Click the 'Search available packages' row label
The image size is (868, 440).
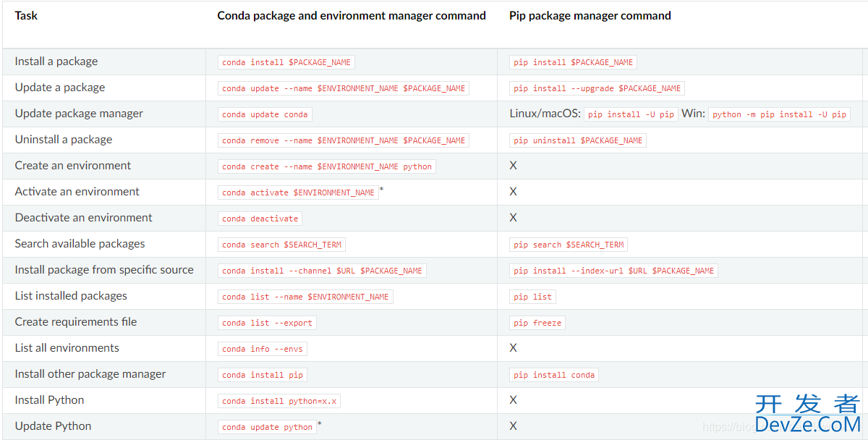(80, 244)
